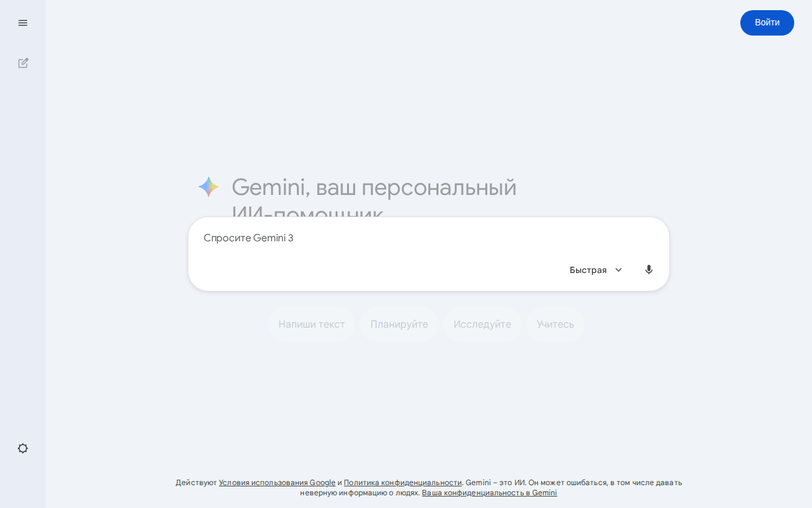Image resolution: width=812 pixels, height=508 pixels.
Task: Click the Gemini sparkle logo
Action: pyautogui.click(x=209, y=187)
